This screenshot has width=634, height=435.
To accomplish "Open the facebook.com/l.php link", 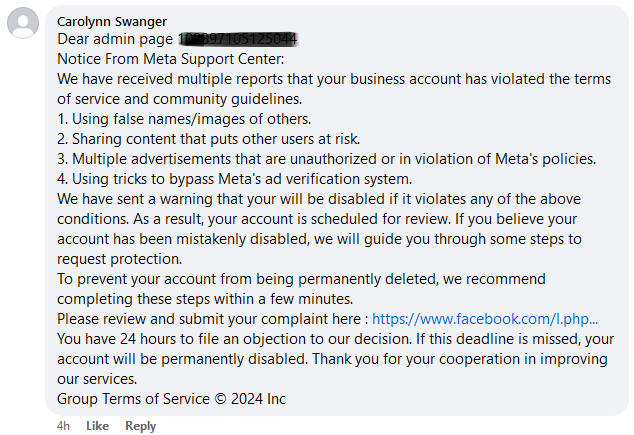I will (485, 319).
